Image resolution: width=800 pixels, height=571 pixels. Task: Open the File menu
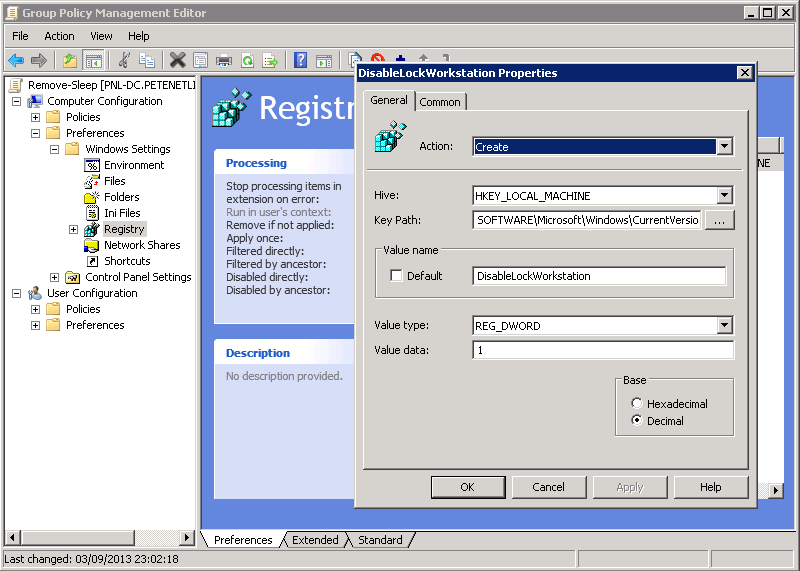pos(20,36)
